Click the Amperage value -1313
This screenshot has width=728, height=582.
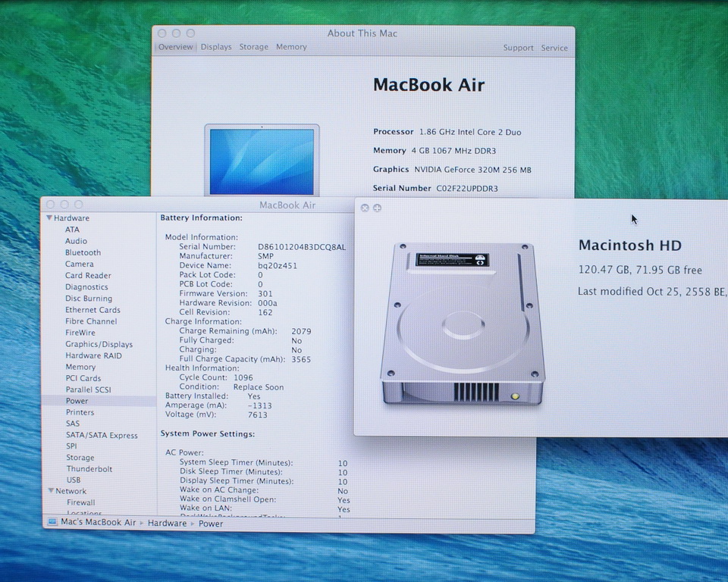[x=259, y=405]
